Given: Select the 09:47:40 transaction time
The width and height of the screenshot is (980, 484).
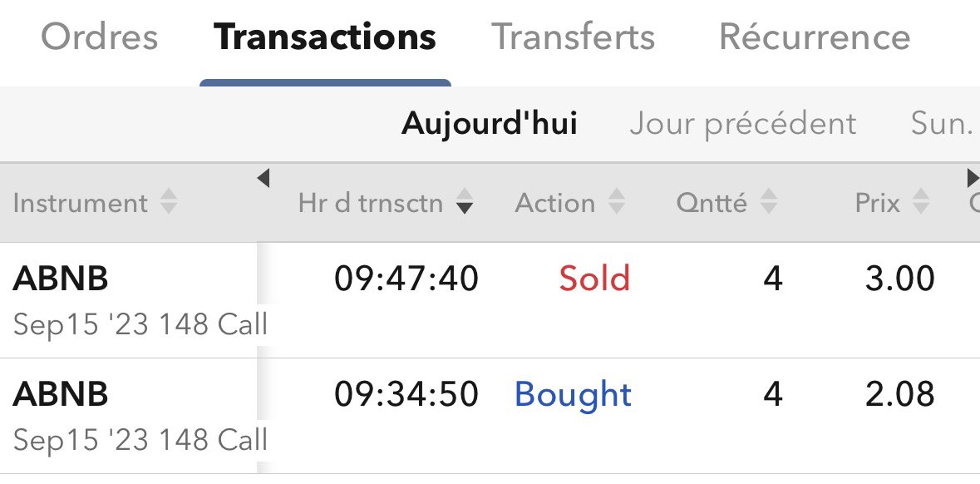Looking at the screenshot, I should click(406, 279).
